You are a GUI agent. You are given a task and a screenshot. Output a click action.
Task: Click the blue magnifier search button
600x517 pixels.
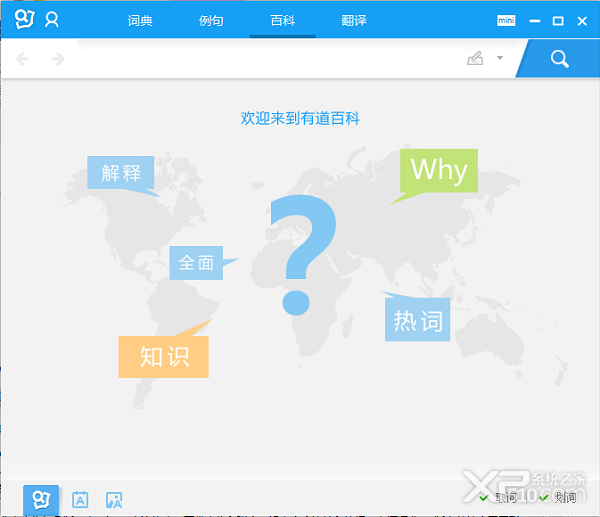click(559, 59)
